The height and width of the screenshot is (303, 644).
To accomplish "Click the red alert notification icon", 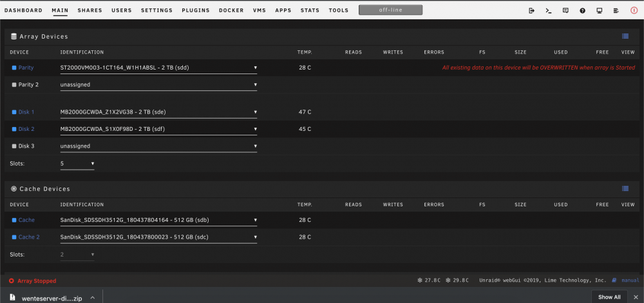I will coord(634,11).
